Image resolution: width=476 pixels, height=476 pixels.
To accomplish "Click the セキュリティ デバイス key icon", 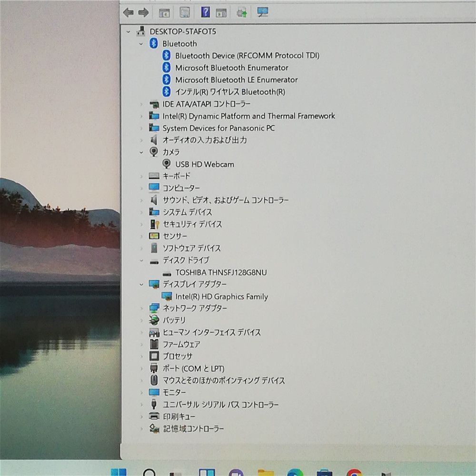I will (x=155, y=224).
